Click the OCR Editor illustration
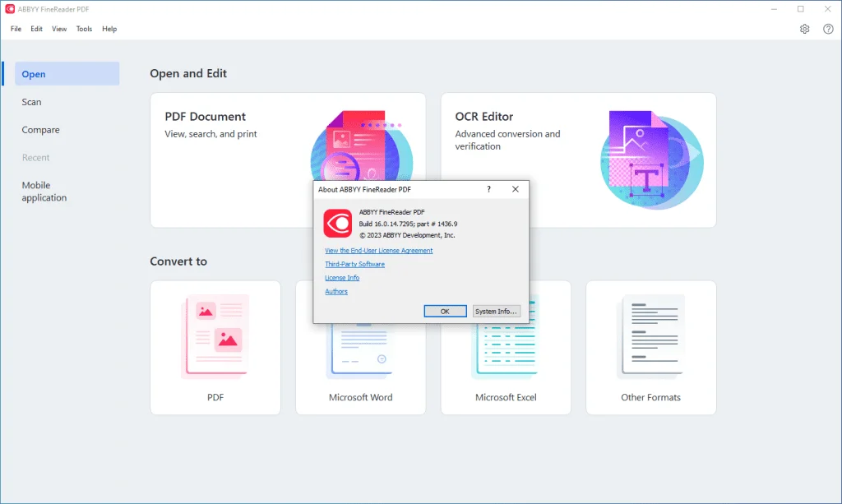 click(651, 160)
